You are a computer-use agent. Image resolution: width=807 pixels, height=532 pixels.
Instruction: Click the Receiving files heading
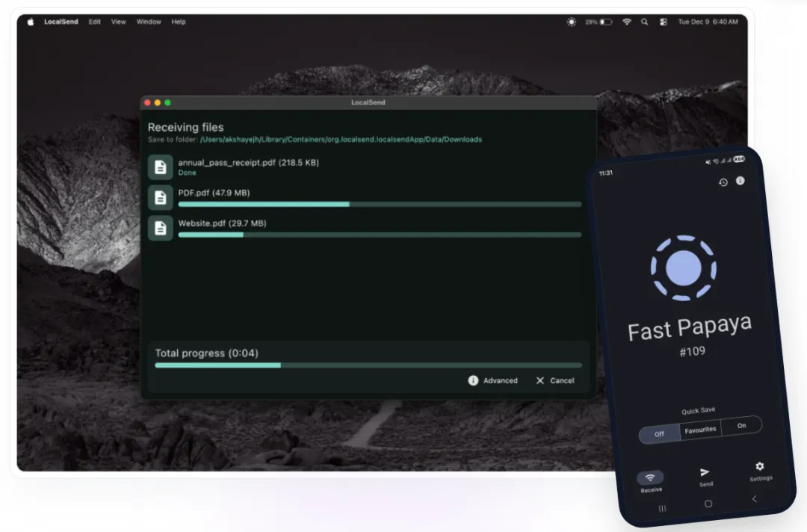[x=186, y=127]
